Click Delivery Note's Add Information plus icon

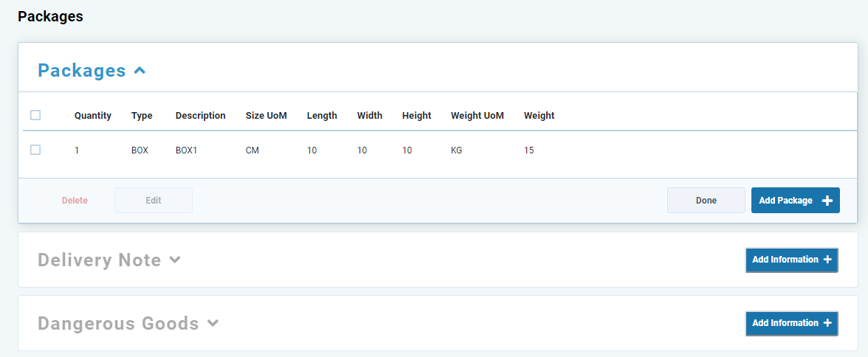pyautogui.click(x=827, y=260)
